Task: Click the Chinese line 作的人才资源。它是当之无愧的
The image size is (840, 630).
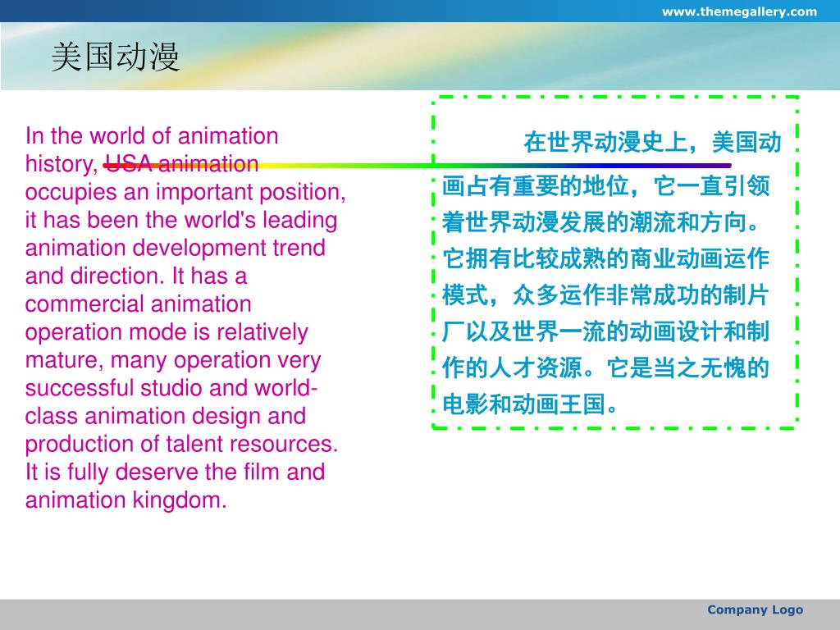Action: [x=606, y=368]
